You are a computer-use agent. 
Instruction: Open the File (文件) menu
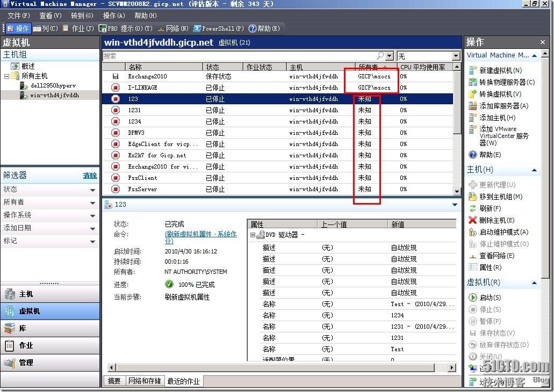(x=19, y=16)
